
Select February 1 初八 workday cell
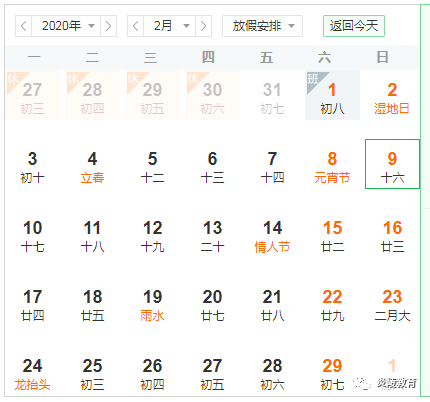(332, 95)
